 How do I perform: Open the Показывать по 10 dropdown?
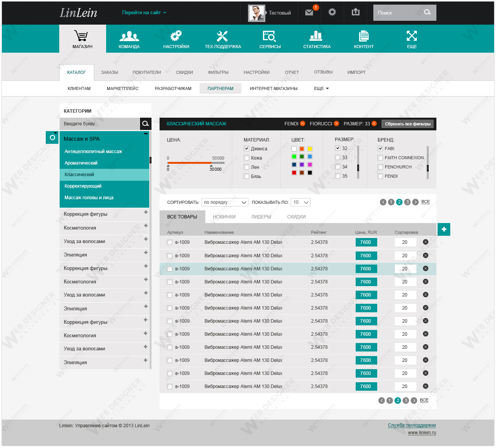[301, 202]
